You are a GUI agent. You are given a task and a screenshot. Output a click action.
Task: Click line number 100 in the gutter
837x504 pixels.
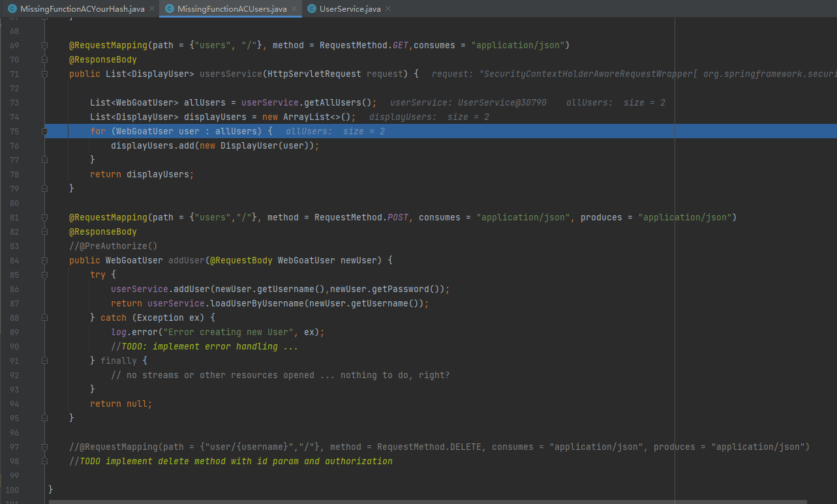pyautogui.click(x=12, y=490)
